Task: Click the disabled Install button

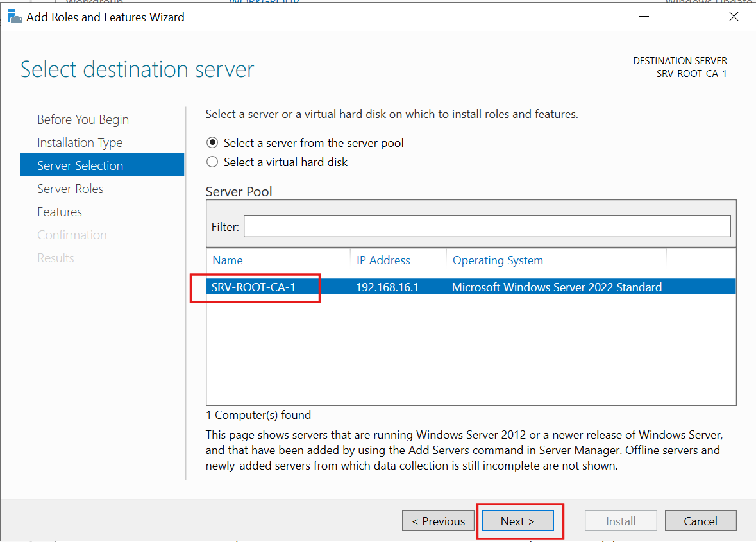Action: click(620, 520)
